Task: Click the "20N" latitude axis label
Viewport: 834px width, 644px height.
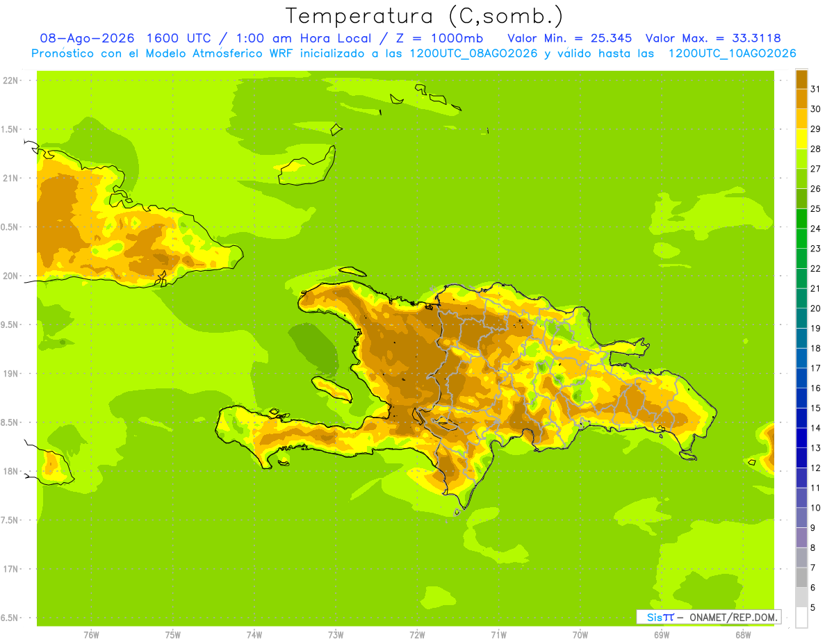Action: [x=10, y=276]
